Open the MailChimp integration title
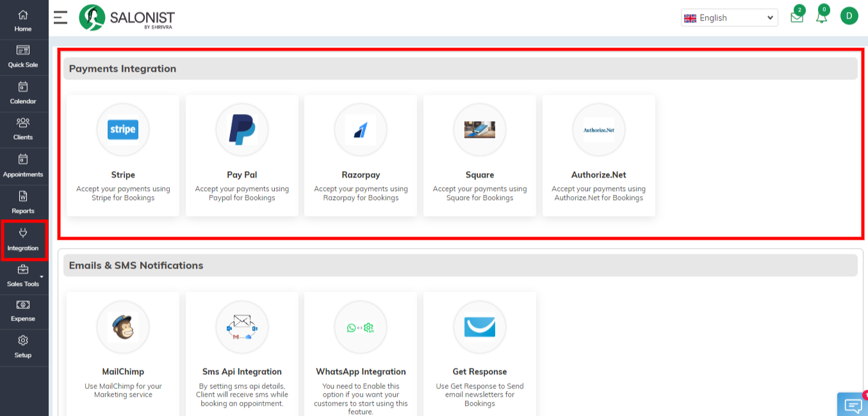 click(123, 372)
